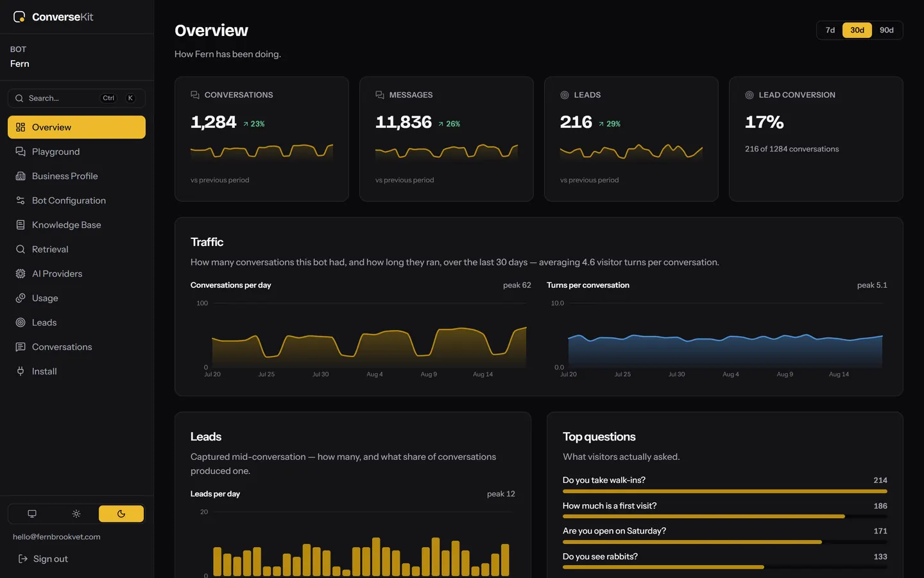The height and width of the screenshot is (578, 924).
Task: Click the 'peak 12' label
Action: (501, 494)
